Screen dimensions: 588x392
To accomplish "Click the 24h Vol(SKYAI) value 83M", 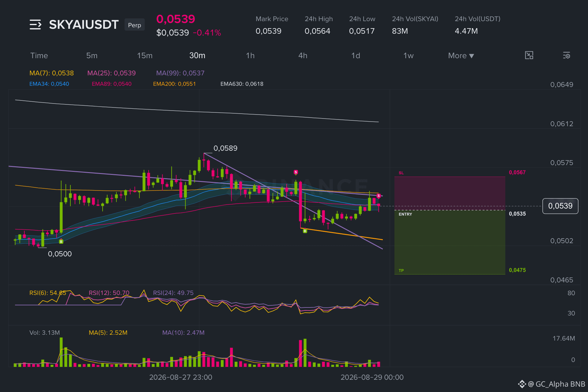I will pyautogui.click(x=400, y=31).
